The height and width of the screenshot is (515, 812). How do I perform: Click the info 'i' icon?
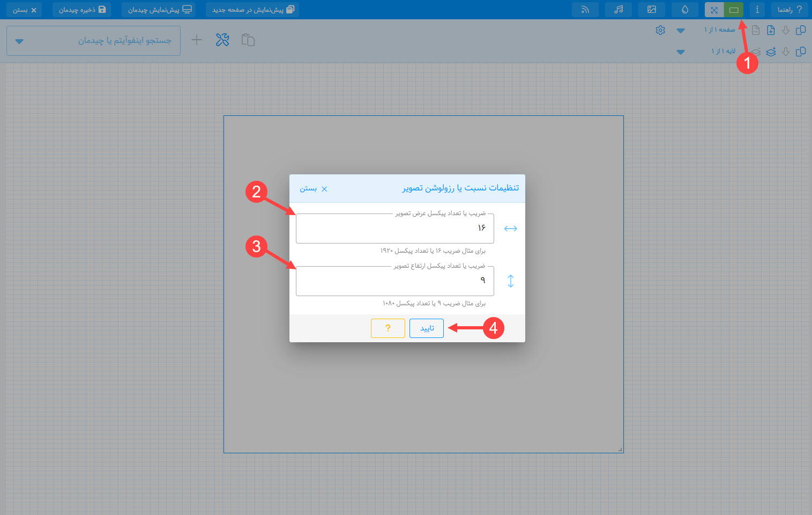pyautogui.click(x=757, y=10)
